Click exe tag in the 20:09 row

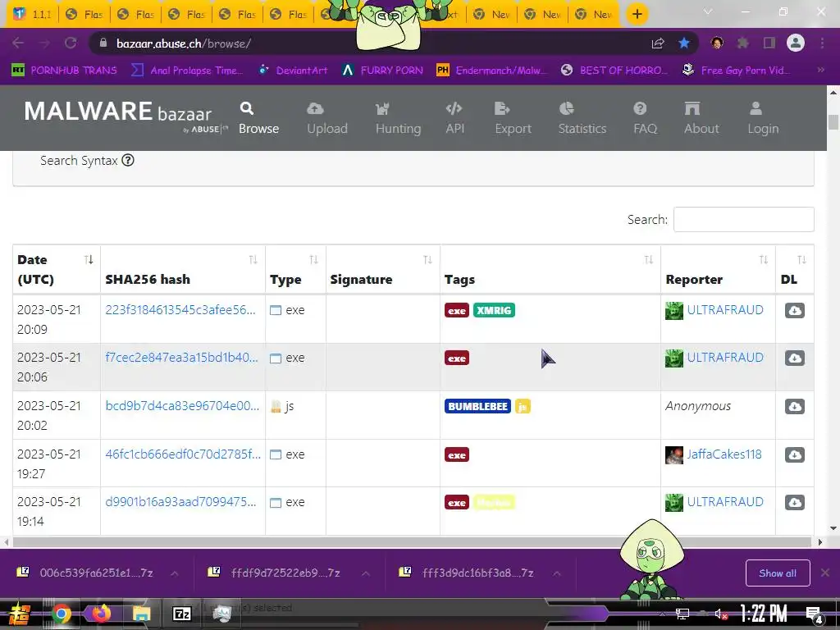coord(456,310)
